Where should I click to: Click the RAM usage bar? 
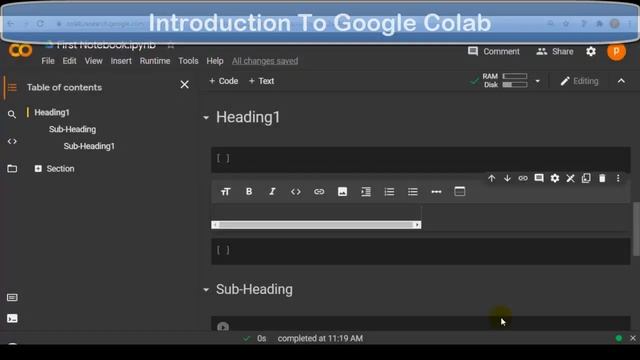pyautogui.click(x=515, y=76)
